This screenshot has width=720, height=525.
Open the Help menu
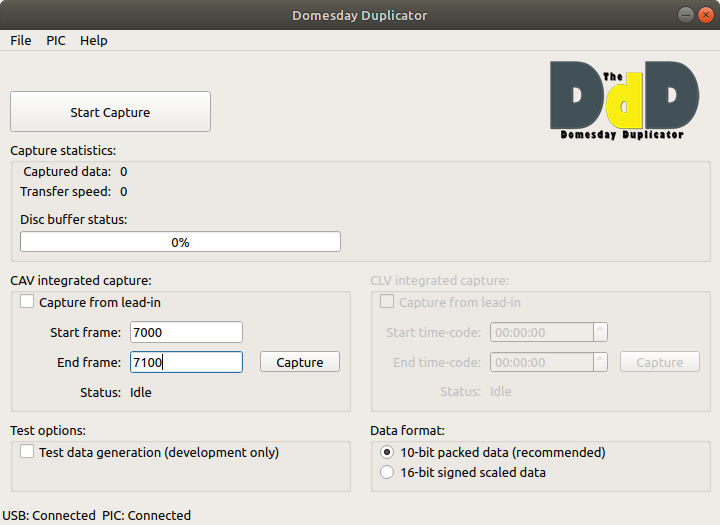tap(94, 40)
